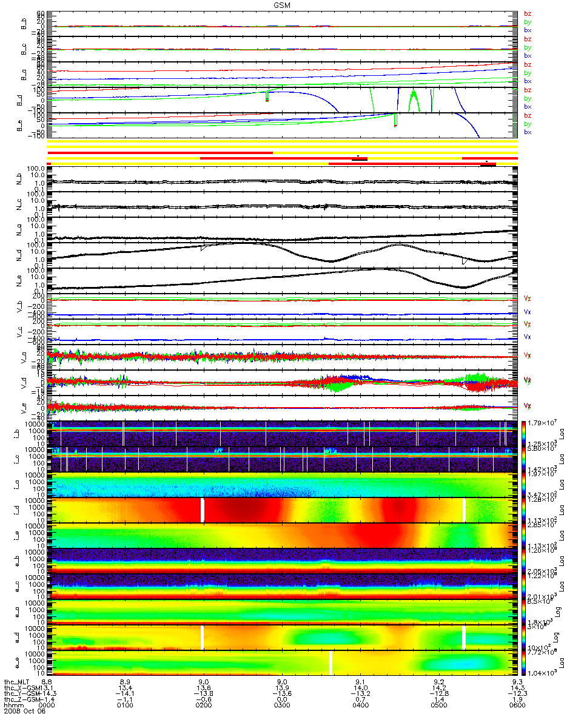
Task: Click the 0300 time tick label
Action: (x=282, y=706)
